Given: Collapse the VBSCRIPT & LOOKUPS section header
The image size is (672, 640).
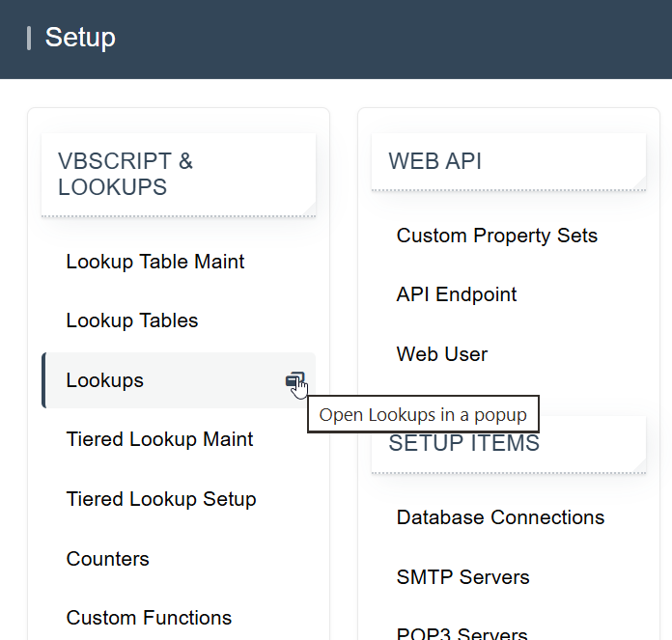Looking at the screenshot, I should click(x=179, y=175).
